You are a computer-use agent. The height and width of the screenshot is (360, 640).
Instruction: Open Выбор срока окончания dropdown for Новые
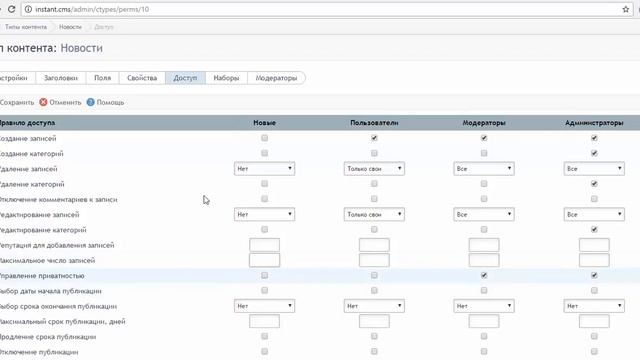[x=264, y=306]
